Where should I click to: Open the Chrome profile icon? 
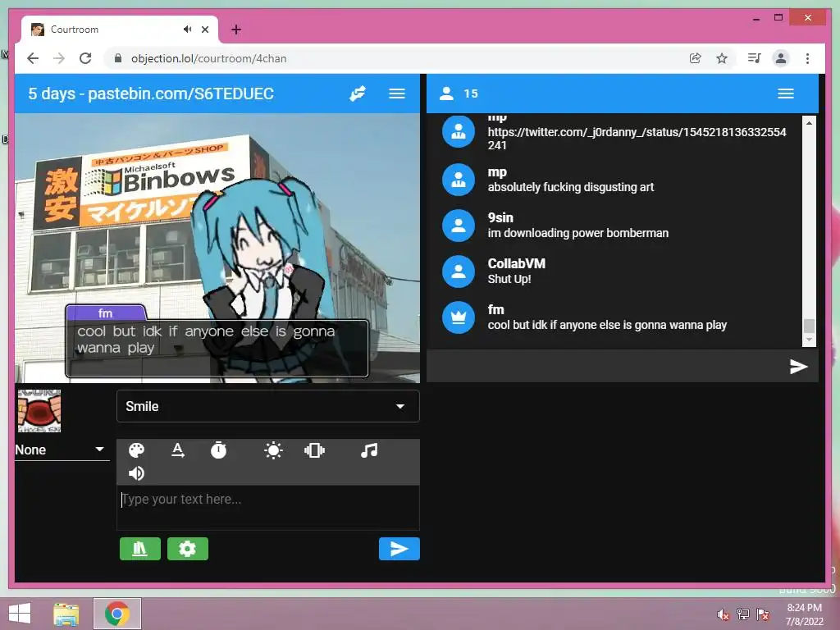[x=781, y=58]
